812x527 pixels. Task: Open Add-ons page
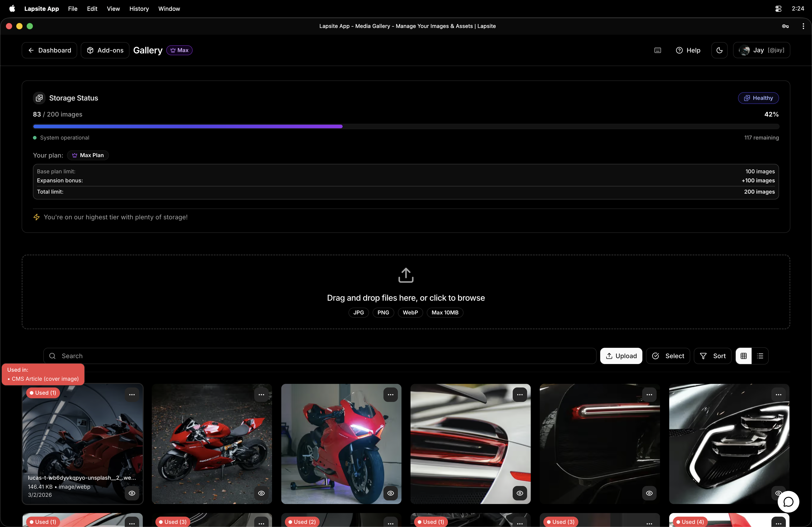pyautogui.click(x=105, y=50)
